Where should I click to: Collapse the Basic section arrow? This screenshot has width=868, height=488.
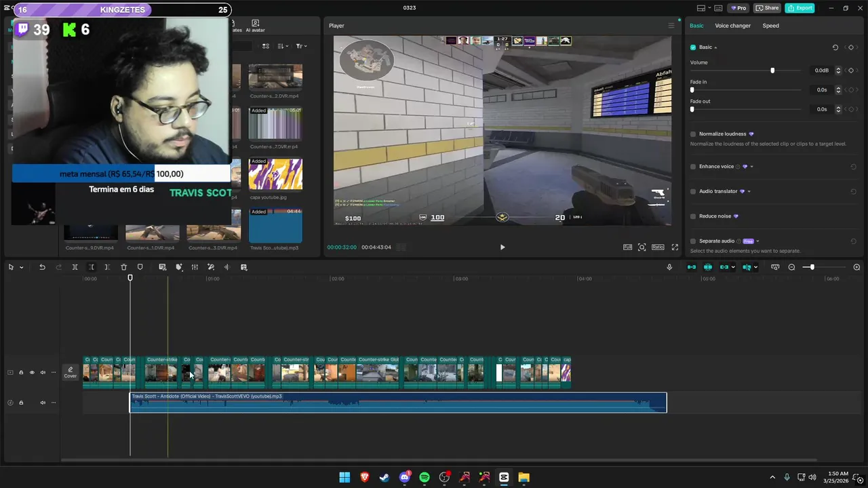tap(715, 47)
